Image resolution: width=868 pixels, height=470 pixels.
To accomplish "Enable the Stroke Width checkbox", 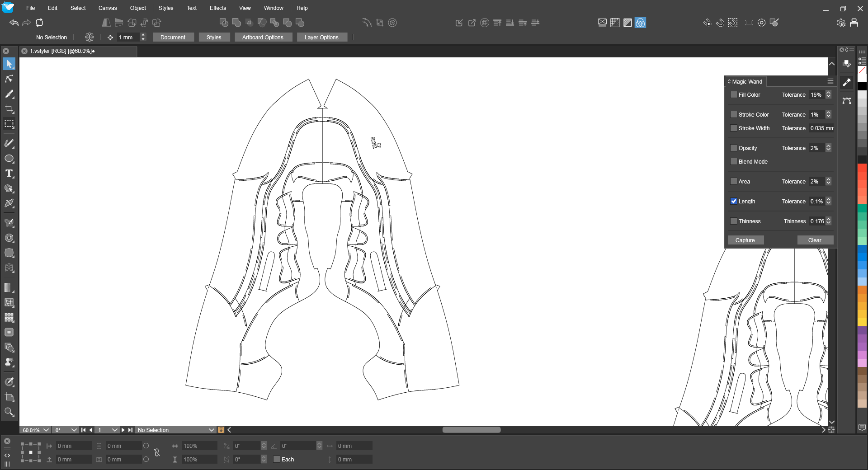I will click(734, 128).
